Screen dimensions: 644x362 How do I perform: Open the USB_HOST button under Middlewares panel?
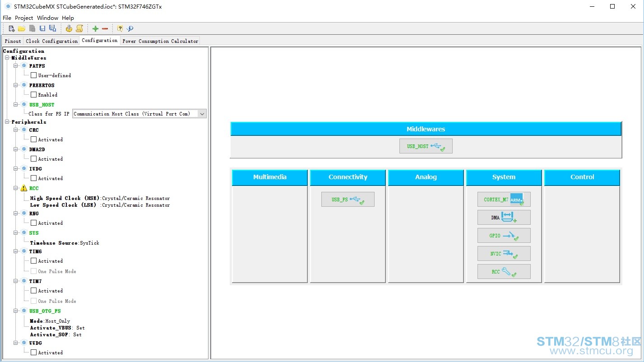426,146
